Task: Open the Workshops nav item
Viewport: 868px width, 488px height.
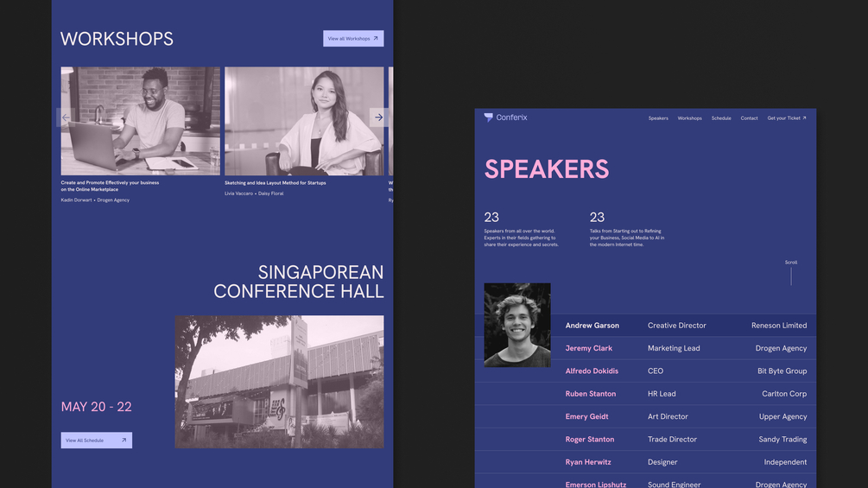Action: (690, 117)
